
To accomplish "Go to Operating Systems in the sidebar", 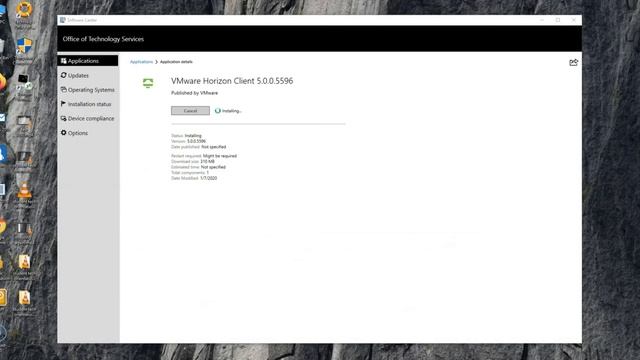I will [88, 90].
